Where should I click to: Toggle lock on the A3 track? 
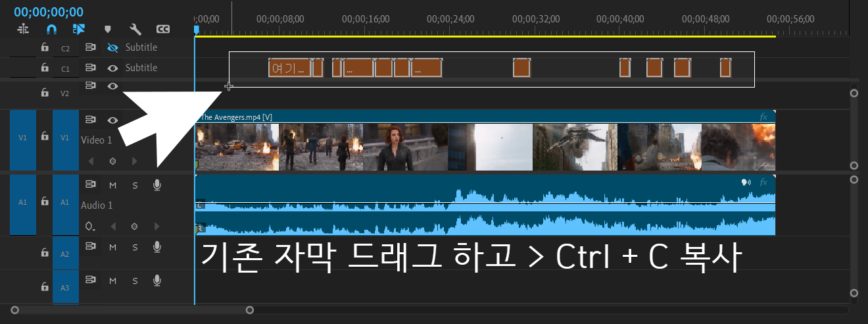pos(45,286)
